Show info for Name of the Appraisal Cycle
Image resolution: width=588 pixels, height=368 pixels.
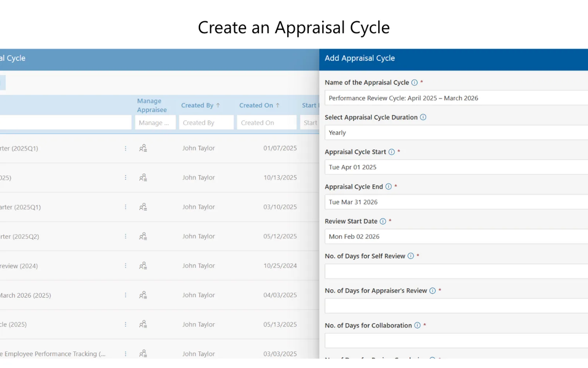[x=415, y=82]
